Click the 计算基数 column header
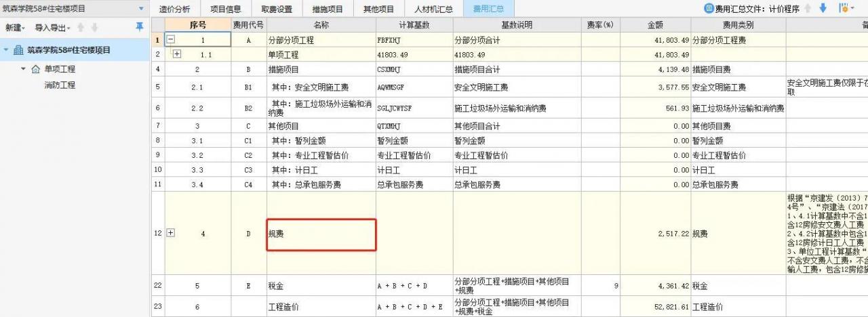 (x=414, y=25)
